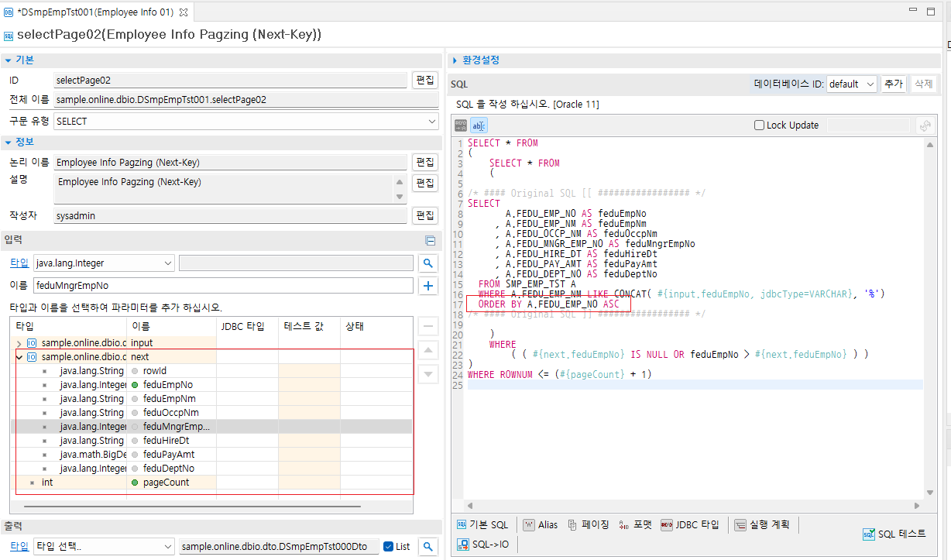The height and width of the screenshot is (560, 951).
Task: Click the SQL 테스트 button
Action: point(894,534)
